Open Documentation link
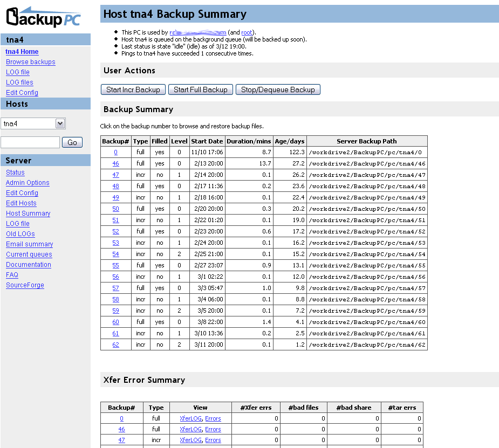The width and height of the screenshot is (499, 448). click(29, 264)
